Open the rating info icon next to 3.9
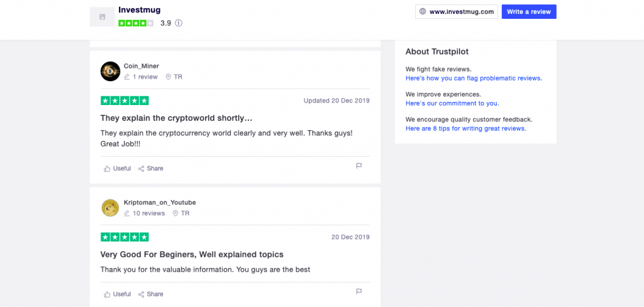The width and height of the screenshot is (644, 307). 179,23
